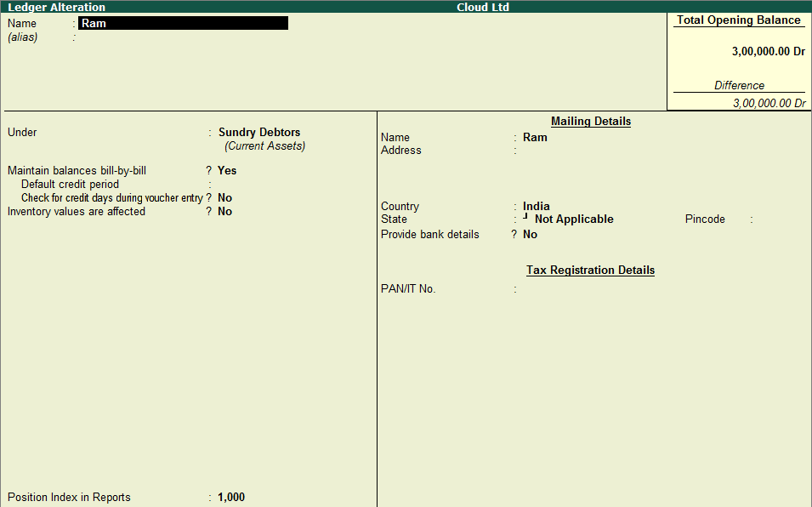This screenshot has width=812, height=507.
Task: Toggle Provide bank details No value
Action: point(530,235)
